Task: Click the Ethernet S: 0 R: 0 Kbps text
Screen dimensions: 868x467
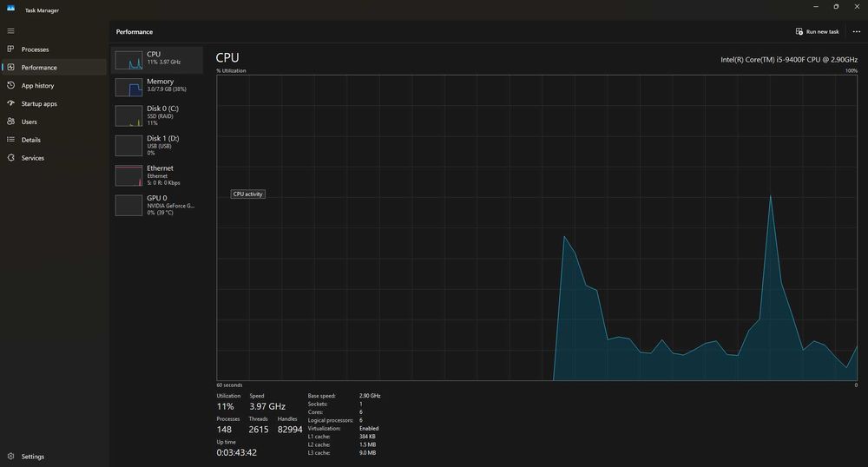Action: pos(163,182)
